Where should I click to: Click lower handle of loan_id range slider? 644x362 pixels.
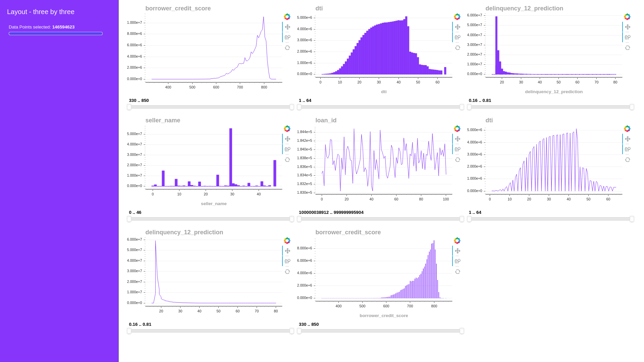click(299, 219)
